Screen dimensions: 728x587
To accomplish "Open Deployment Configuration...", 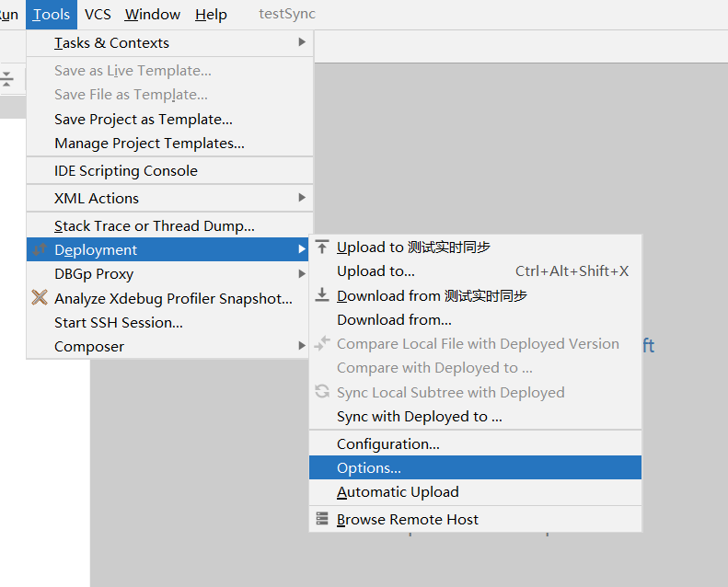I will click(x=476, y=443).
